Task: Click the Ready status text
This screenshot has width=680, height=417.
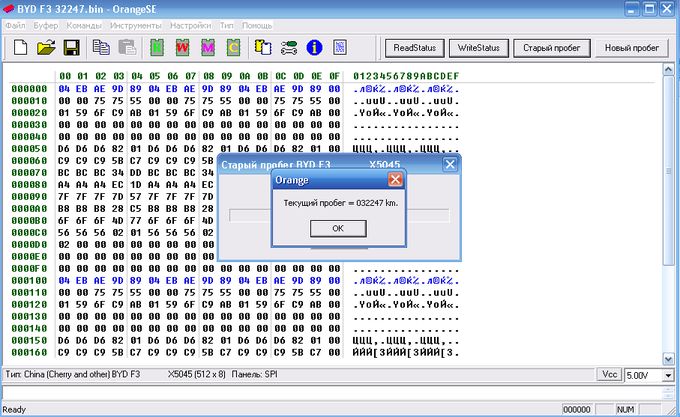Action: coord(14,409)
